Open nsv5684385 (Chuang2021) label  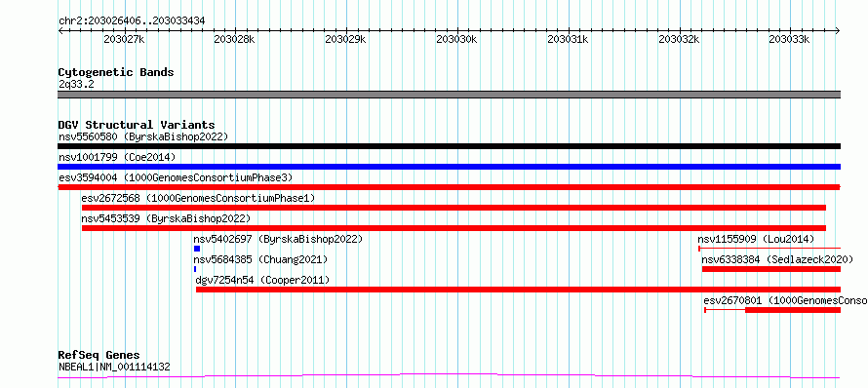(x=260, y=259)
